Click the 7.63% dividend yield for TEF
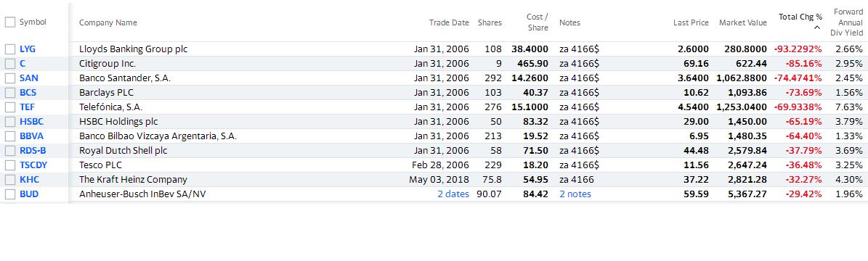This screenshot has width=868, height=261. click(849, 107)
